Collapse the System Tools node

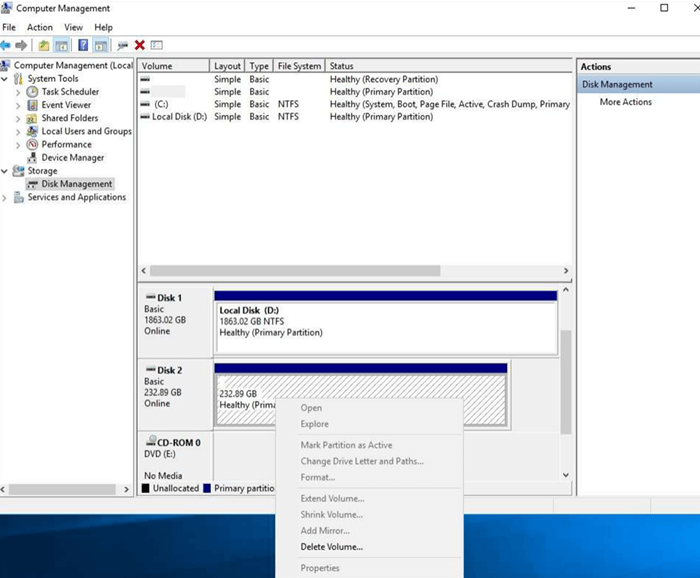click(x=6, y=79)
